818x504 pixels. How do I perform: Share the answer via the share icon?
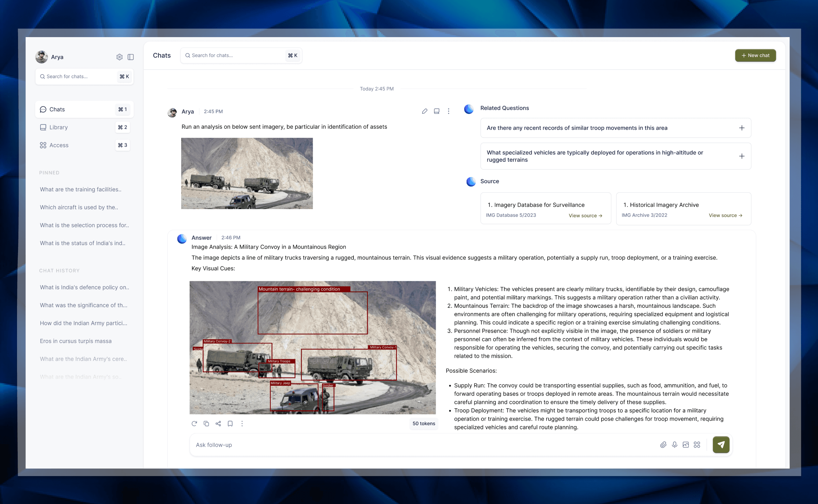pyautogui.click(x=218, y=423)
